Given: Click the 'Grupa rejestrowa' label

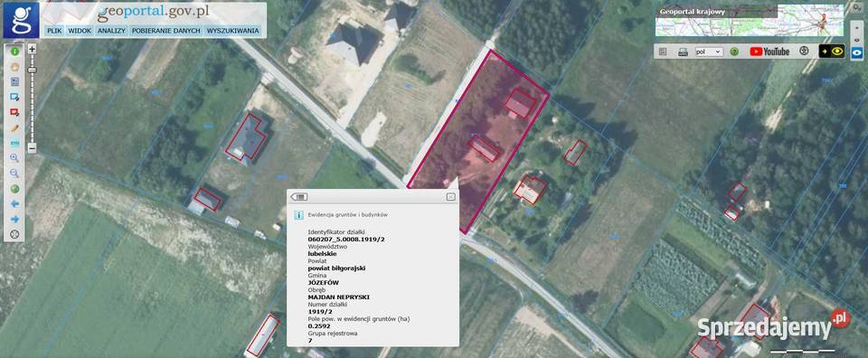Looking at the screenshot, I should (332, 334).
